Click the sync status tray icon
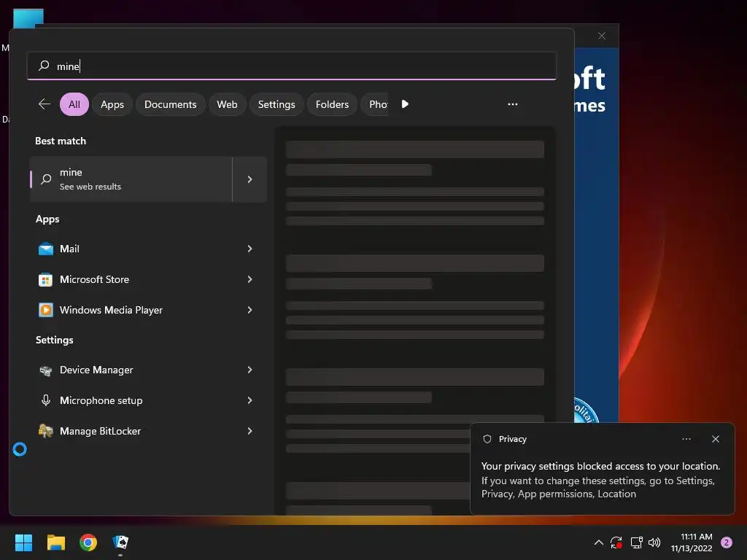 point(616,542)
